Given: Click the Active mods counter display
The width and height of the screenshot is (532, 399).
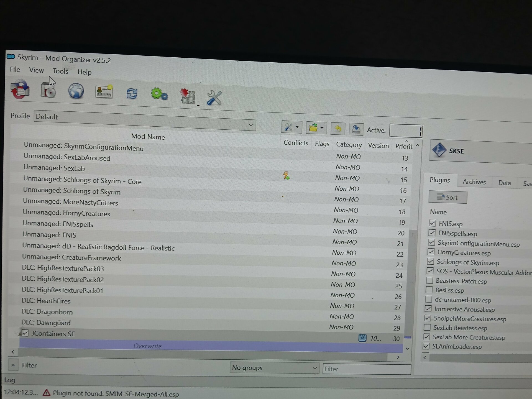Looking at the screenshot, I should tap(406, 131).
